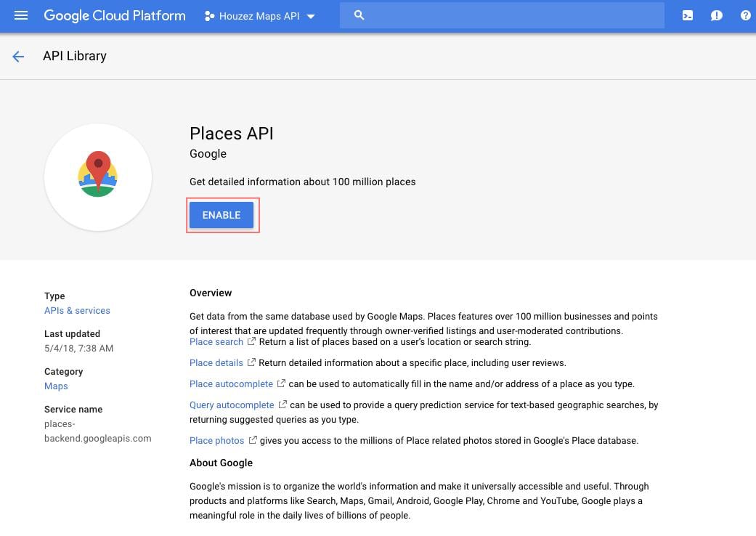Click external link icon beside Place photos
The width and height of the screenshot is (756, 536).
(x=253, y=440)
